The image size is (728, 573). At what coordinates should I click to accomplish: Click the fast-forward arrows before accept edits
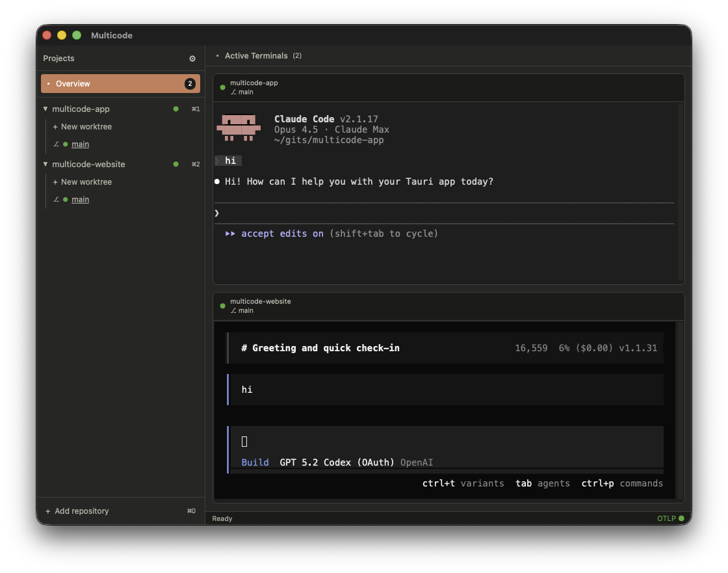(x=230, y=233)
